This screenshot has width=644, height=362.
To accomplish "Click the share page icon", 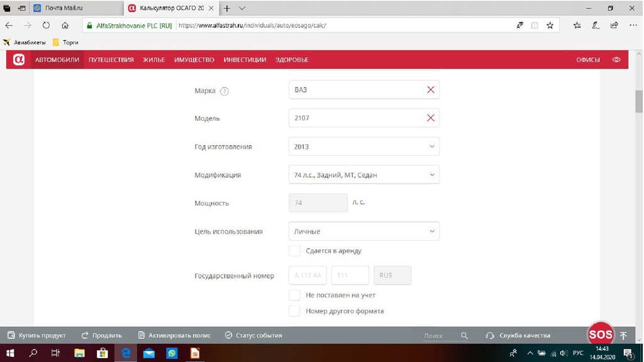I will (x=614, y=25).
